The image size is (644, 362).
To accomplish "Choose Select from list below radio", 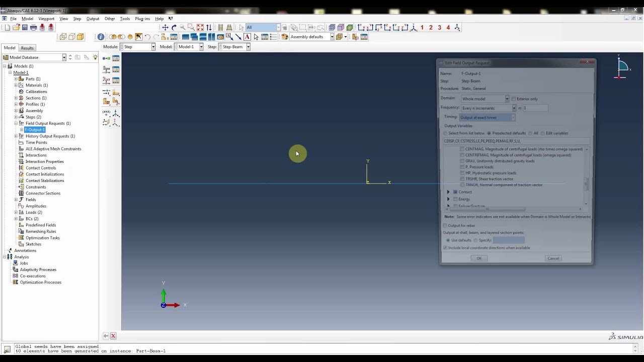I will click(x=445, y=133).
